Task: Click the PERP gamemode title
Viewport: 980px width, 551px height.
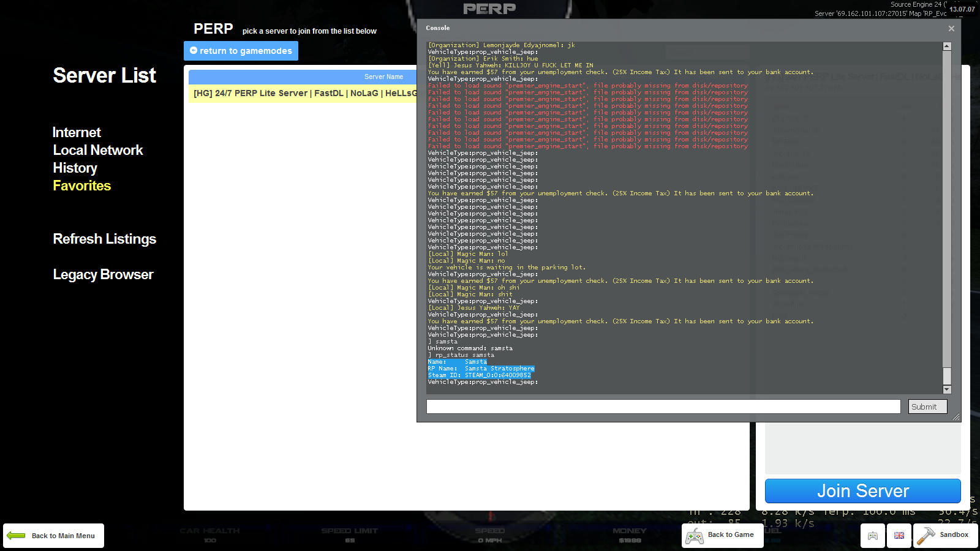Action: coord(213,29)
